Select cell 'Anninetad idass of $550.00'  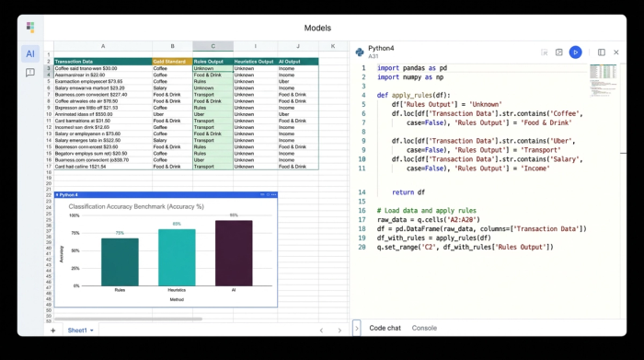(103, 114)
